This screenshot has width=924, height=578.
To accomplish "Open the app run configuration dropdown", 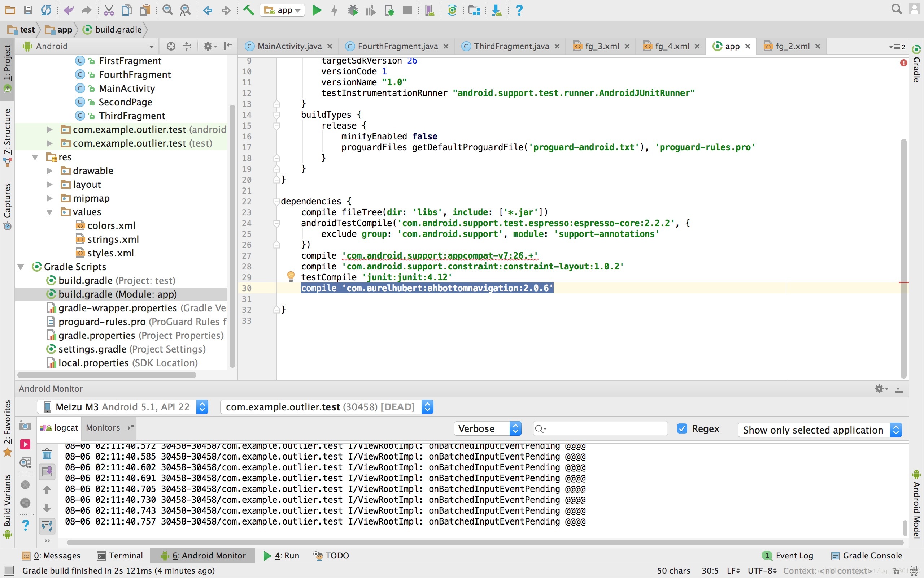I will click(282, 10).
